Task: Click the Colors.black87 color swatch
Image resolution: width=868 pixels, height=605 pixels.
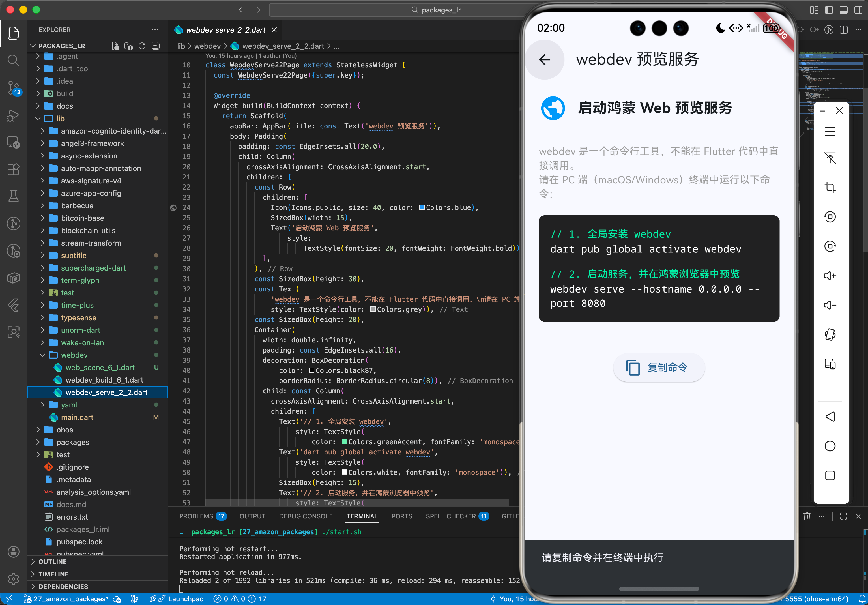Action: pyautogui.click(x=312, y=371)
